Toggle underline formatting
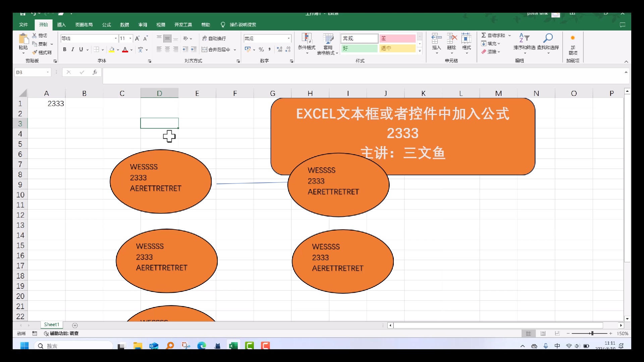The image size is (644, 362). (80, 49)
